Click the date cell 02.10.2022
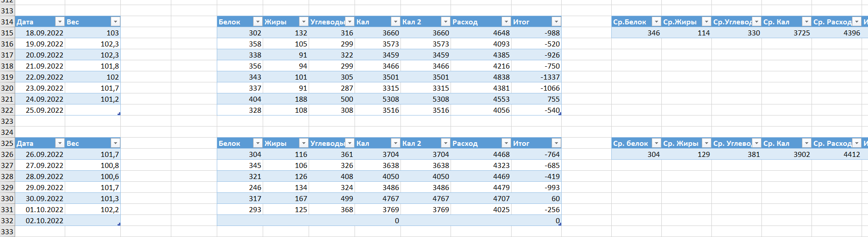This screenshot has height=237, width=868. pyautogui.click(x=44, y=220)
